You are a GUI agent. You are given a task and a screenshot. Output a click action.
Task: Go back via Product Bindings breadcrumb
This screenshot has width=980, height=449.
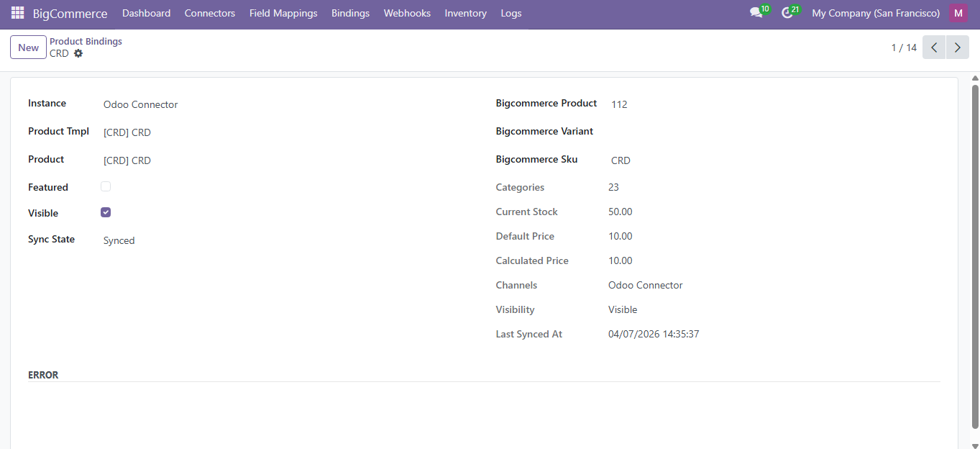pyautogui.click(x=86, y=42)
